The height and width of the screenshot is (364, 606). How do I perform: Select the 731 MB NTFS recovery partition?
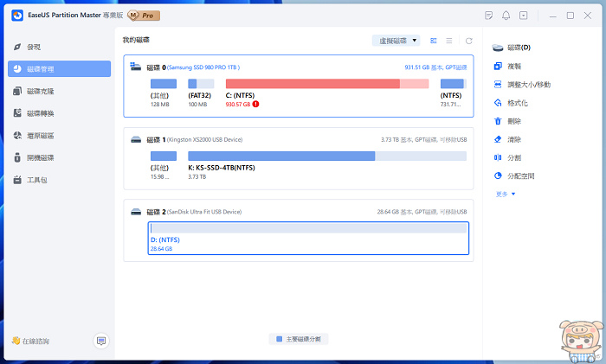pos(454,84)
